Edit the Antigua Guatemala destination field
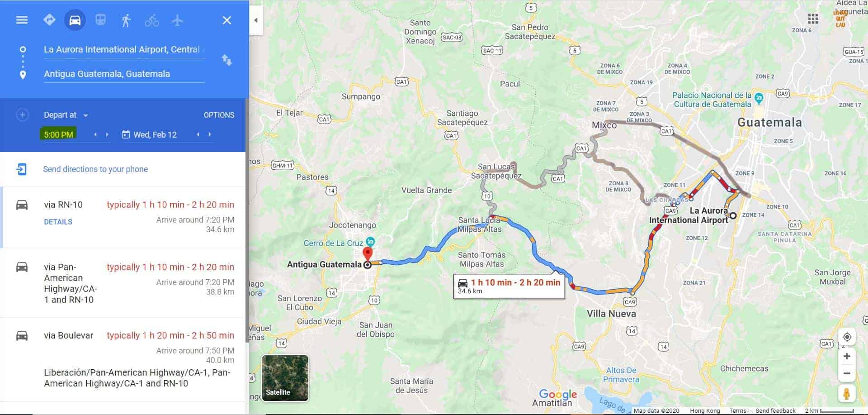 point(124,74)
